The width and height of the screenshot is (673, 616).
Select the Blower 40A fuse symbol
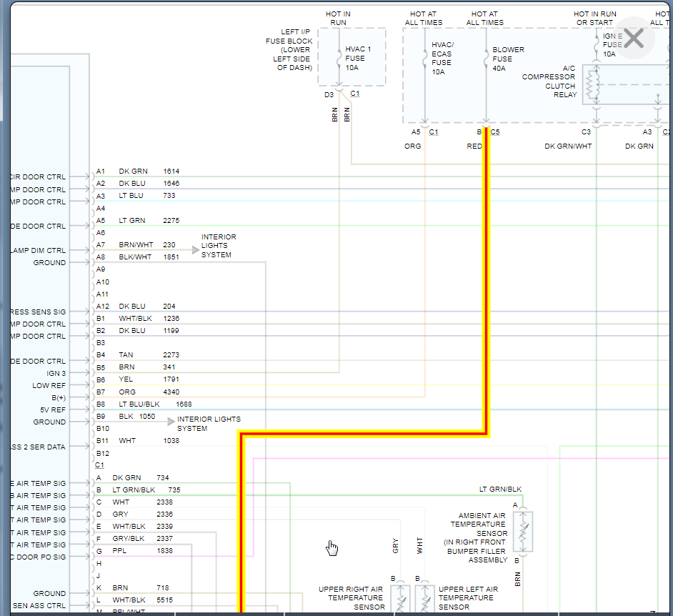click(x=487, y=57)
